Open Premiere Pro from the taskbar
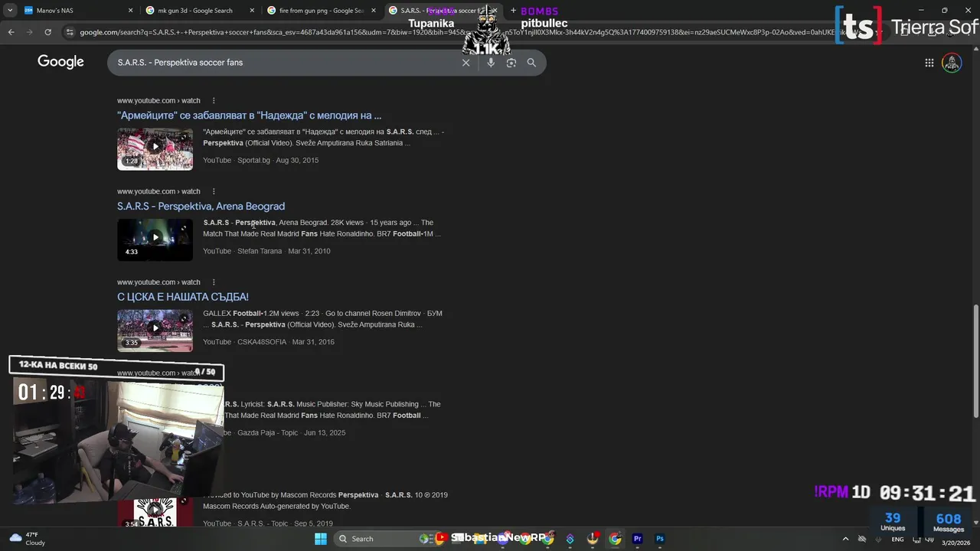Viewport: 980px width, 551px height. tap(637, 539)
